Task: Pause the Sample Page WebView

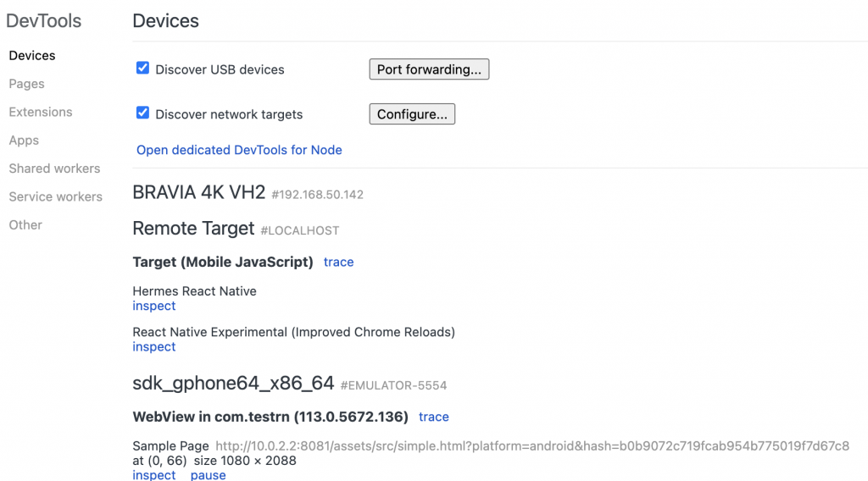Action: point(209,475)
